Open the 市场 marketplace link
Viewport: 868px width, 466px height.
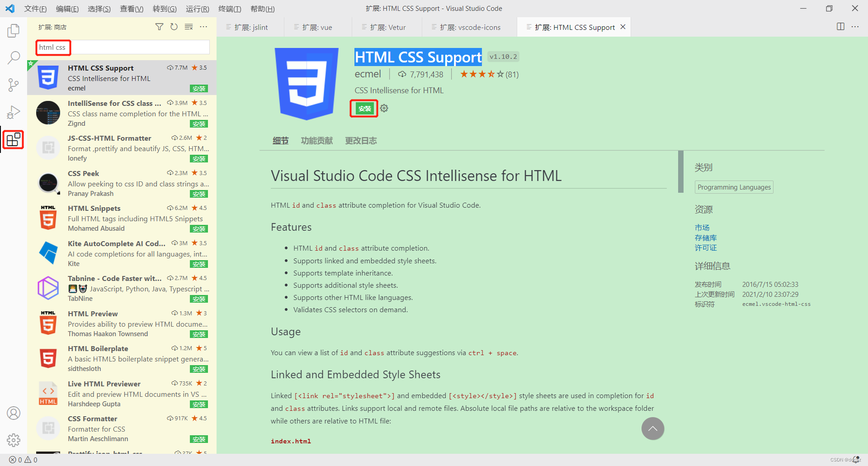point(702,228)
